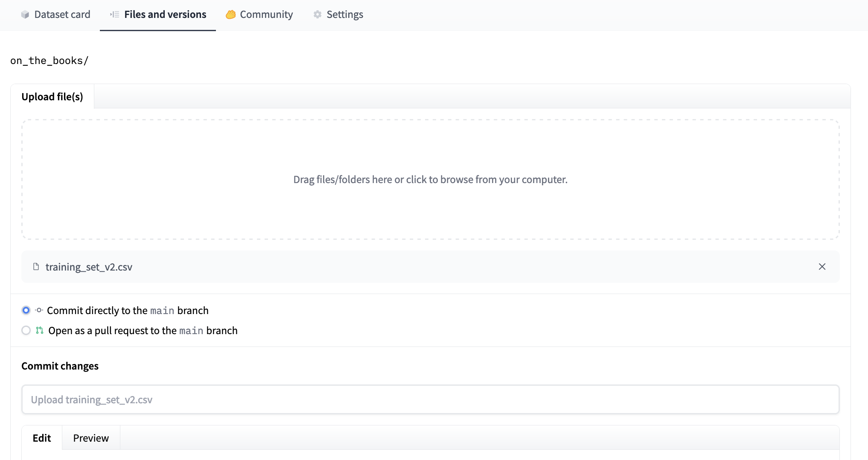Viewport: 868px width, 460px height.
Task: Open the on_the_books folder breadcrumb
Action: (x=49, y=61)
